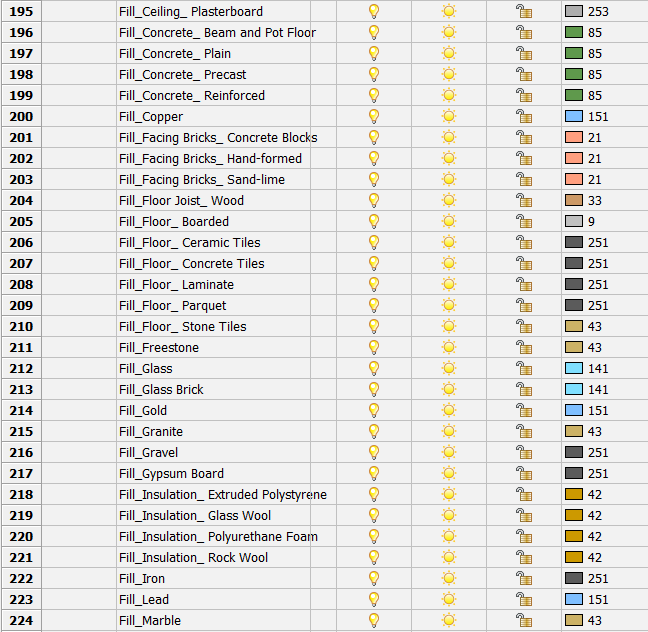This screenshot has width=648, height=632.
Task: Lock the Fill_Ceiling_ Plasterboard layer
Action: 523,12
